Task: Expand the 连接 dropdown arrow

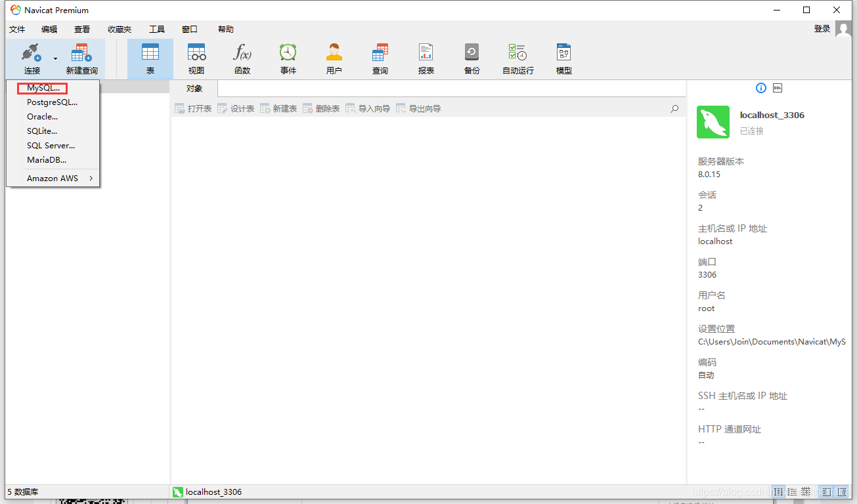Action: click(55, 59)
